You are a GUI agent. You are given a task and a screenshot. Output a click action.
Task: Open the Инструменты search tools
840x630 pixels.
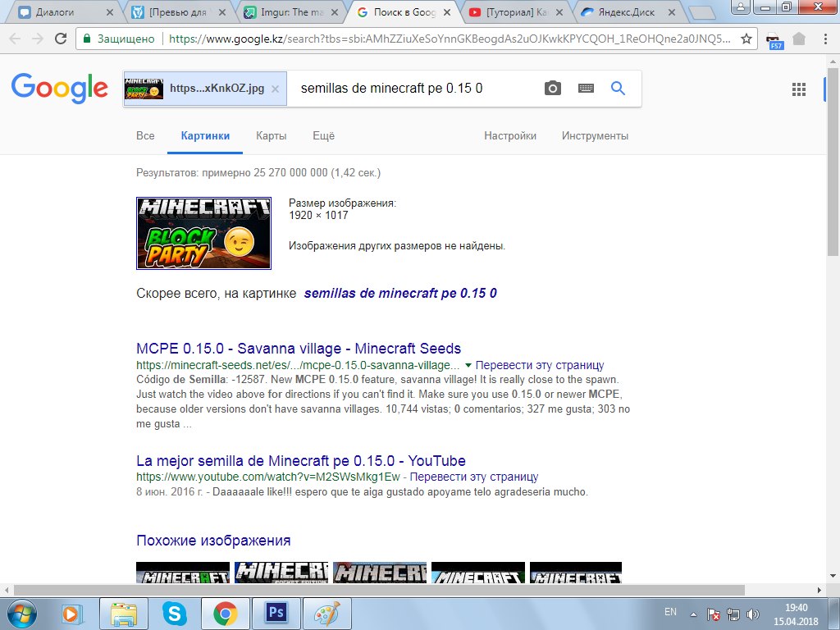coord(595,136)
